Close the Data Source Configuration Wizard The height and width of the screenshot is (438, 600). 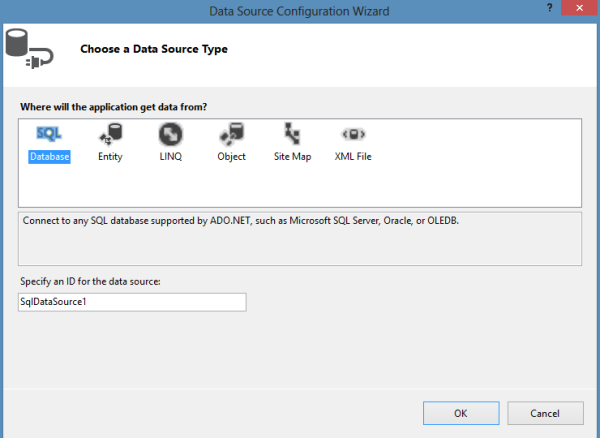click(x=579, y=9)
